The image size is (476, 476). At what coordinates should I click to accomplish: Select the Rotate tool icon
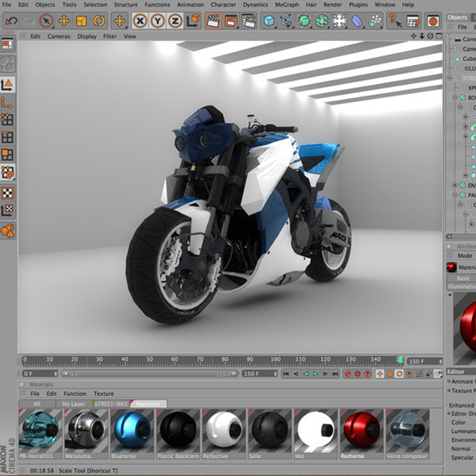pos(100,21)
